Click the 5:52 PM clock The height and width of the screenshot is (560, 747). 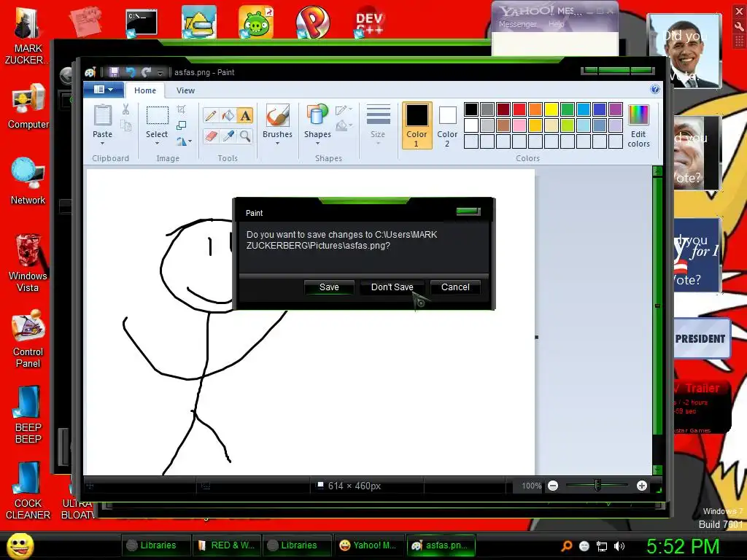pos(683,546)
